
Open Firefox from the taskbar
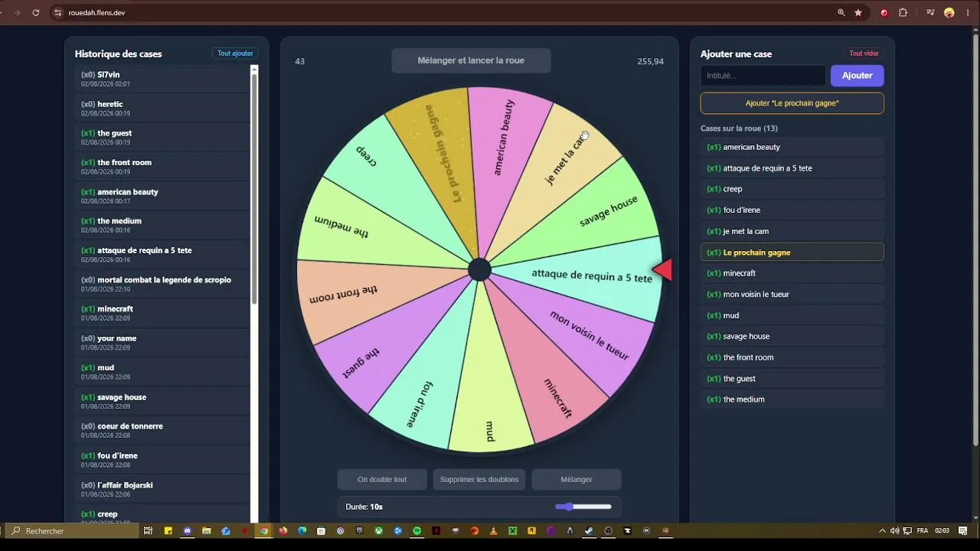pyautogui.click(x=283, y=530)
